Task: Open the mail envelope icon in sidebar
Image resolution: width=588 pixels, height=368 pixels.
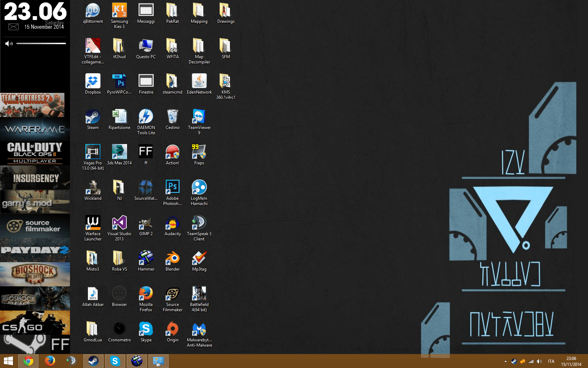Action: pos(13,27)
